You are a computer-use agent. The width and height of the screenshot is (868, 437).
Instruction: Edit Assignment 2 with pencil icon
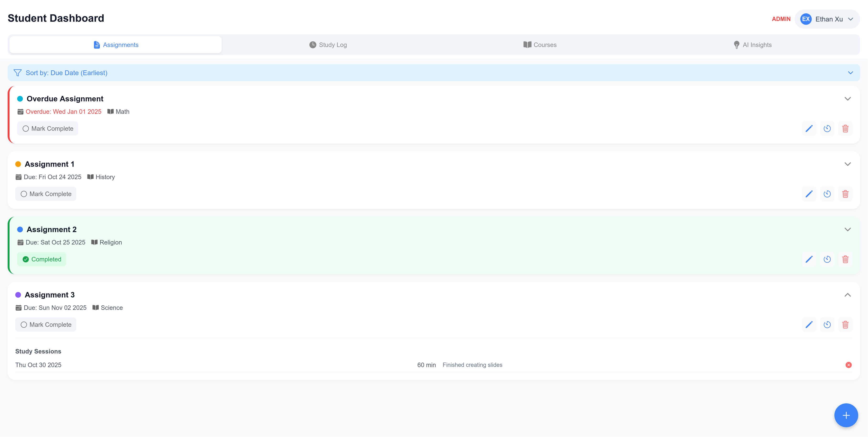click(x=809, y=259)
